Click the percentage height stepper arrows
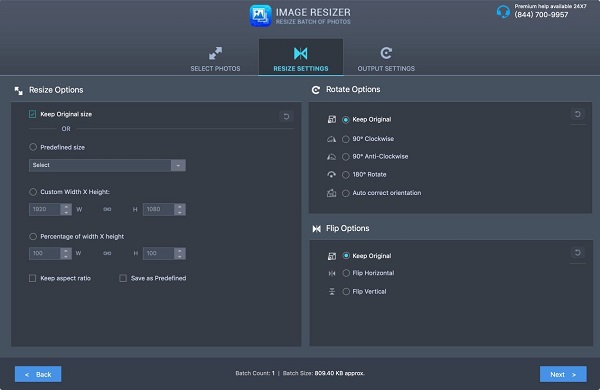Viewport: 600px width, 390px height. 180,253
